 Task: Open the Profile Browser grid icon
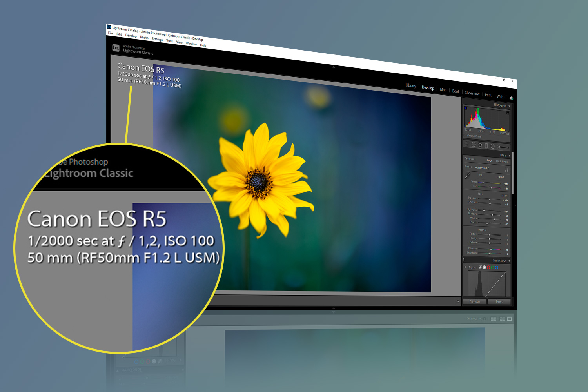tap(507, 169)
